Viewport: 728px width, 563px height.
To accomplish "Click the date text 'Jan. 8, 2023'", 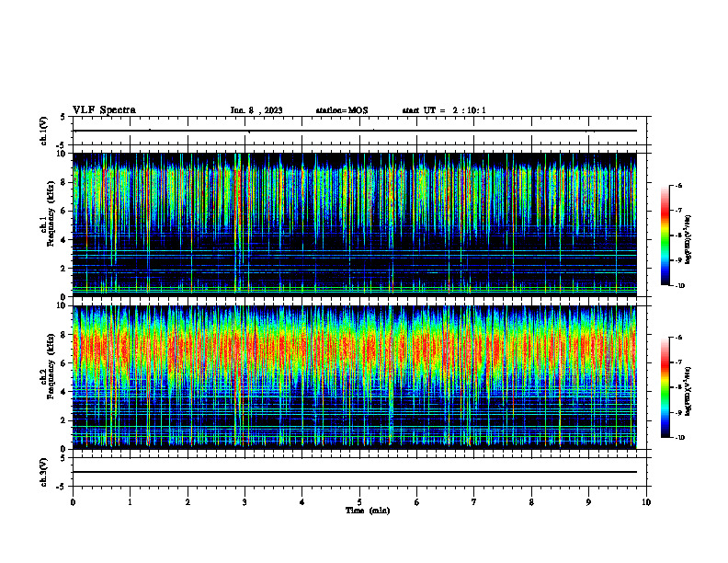I will (256, 110).
